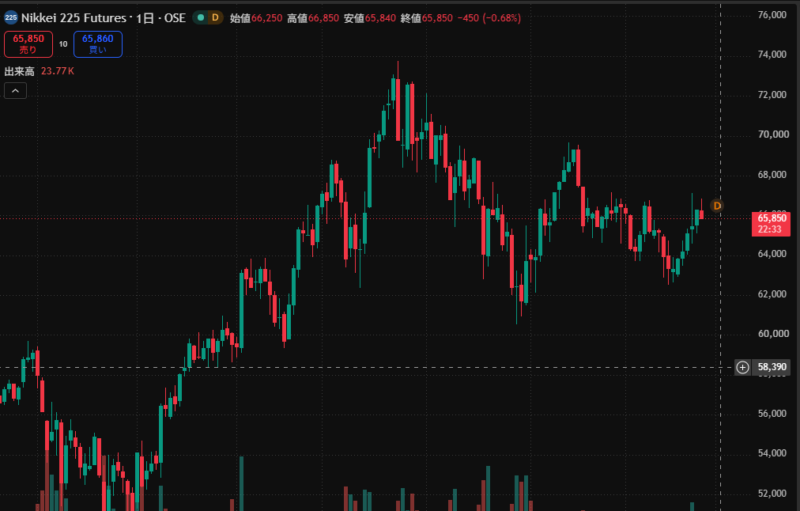Click the 76,000 price axis label
This screenshot has width=800, height=511.
pos(771,15)
